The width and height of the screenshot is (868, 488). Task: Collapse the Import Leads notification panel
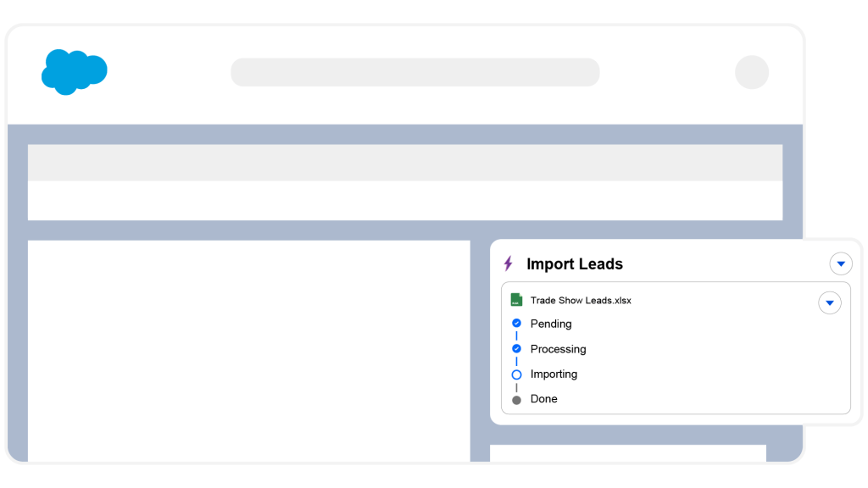[x=841, y=263]
